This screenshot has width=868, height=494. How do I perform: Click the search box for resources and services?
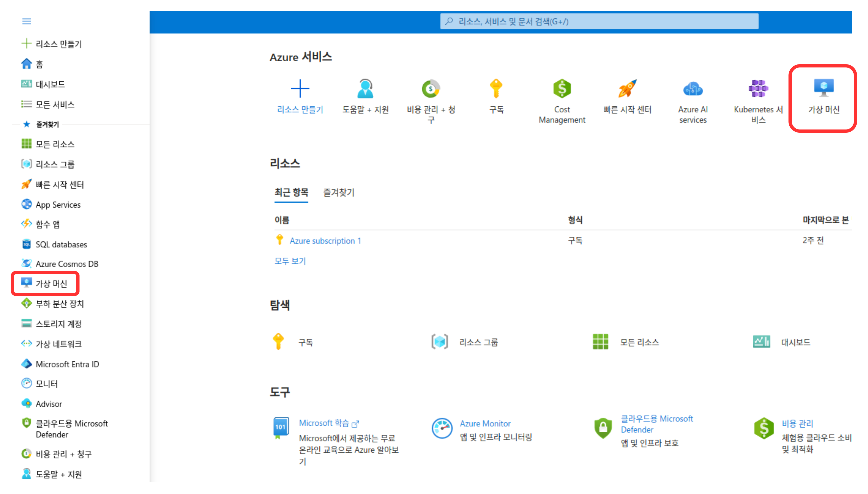pyautogui.click(x=599, y=21)
